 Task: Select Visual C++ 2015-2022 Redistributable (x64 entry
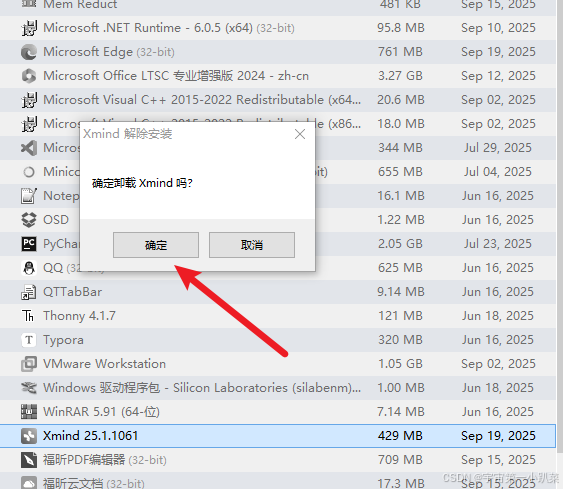(x=278, y=100)
